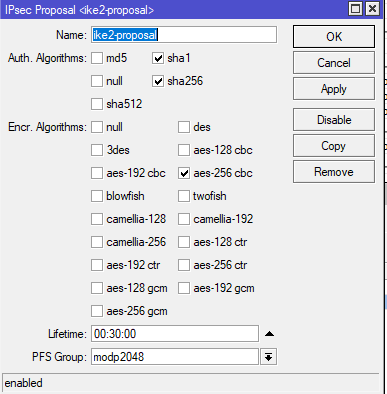Click the Cancel button
The width and height of the screenshot is (387, 394).
click(334, 63)
